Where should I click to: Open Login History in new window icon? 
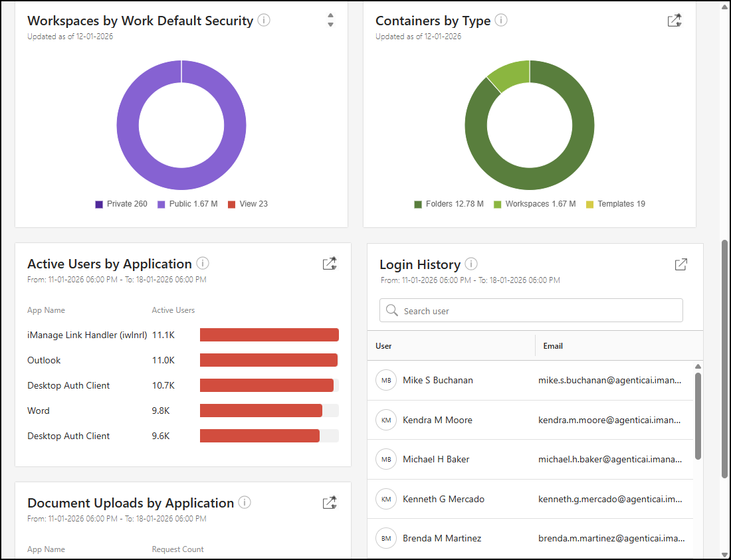coord(681,264)
